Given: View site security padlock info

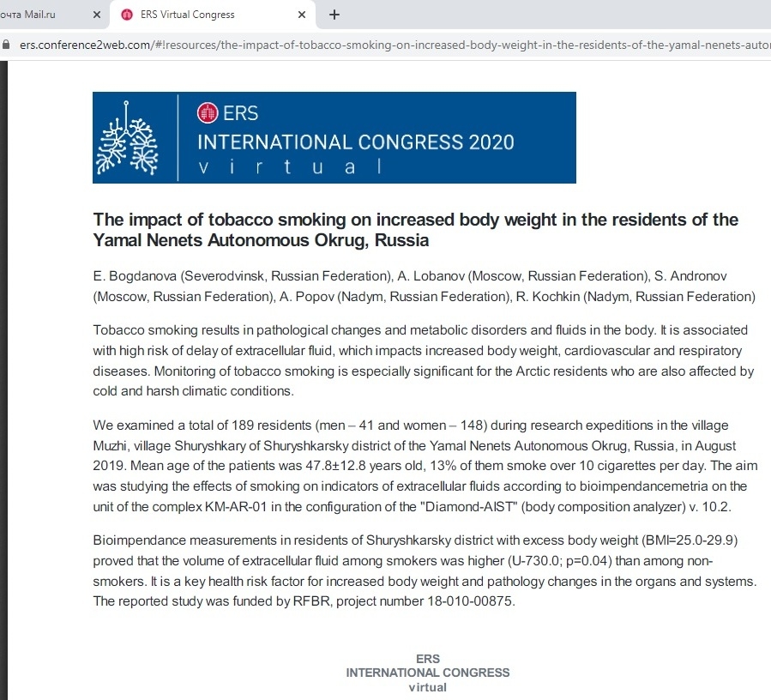Looking at the screenshot, I should coord(6,45).
